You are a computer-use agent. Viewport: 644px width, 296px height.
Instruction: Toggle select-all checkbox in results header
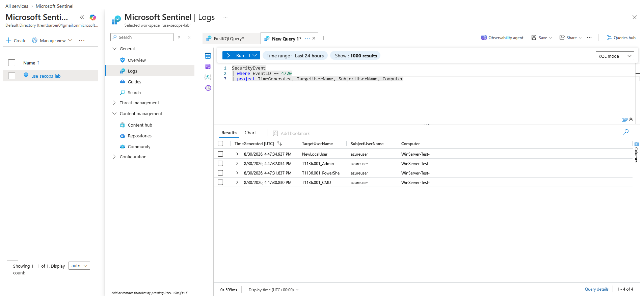(x=220, y=143)
